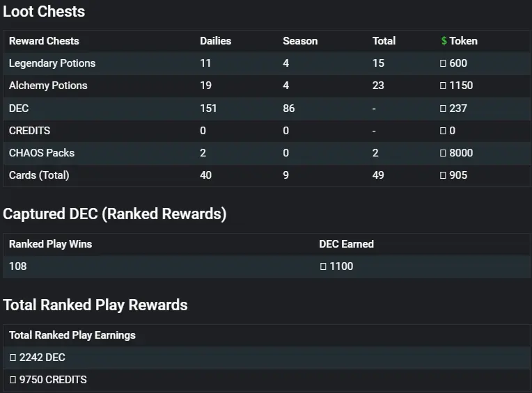Select the Total column header

pyautogui.click(x=384, y=41)
